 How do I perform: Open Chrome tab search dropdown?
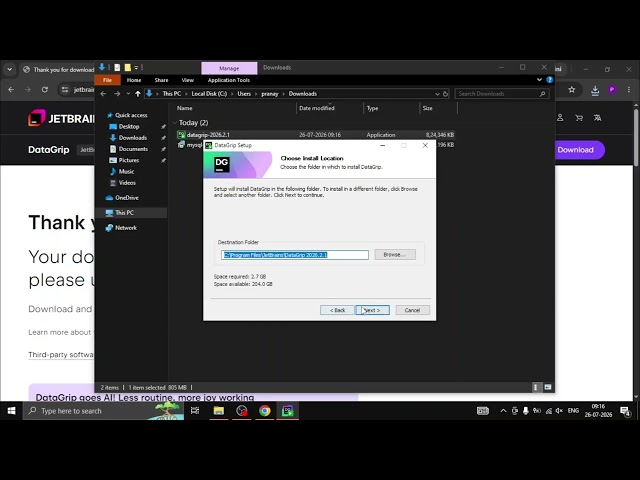[x=9, y=69]
